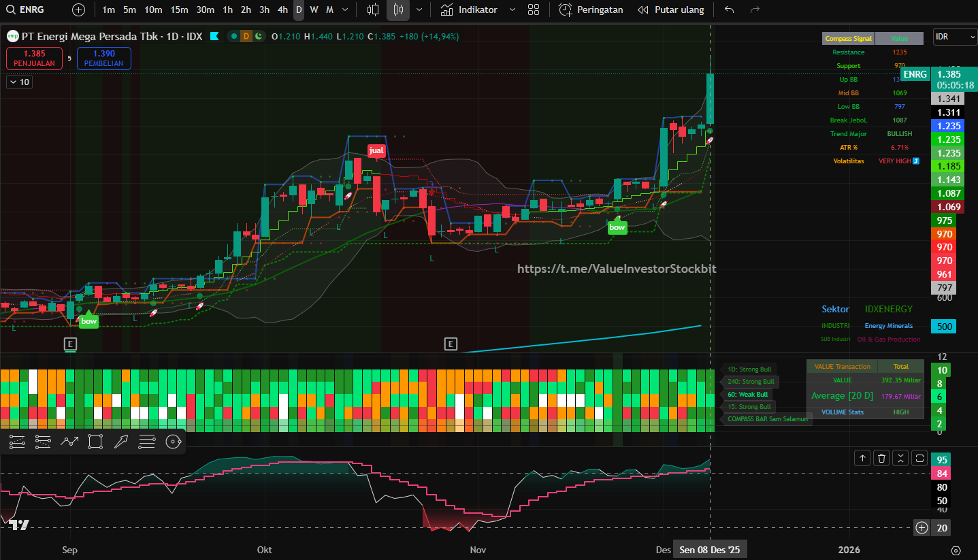Viewport: 978px width, 560px height.
Task: Collapse the indicator legend showing 10
Action: click(x=20, y=82)
